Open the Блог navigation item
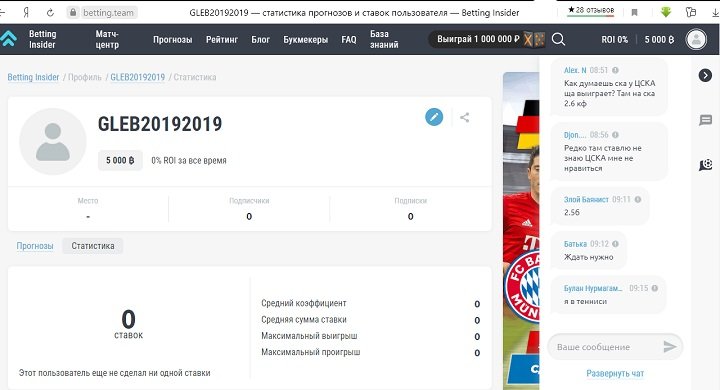The image size is (720, 390). [260, 40]
